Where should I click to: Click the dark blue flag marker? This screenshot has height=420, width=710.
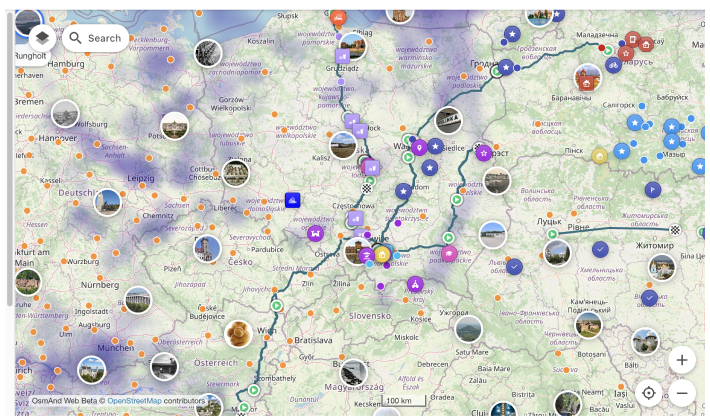pos(652,188)
